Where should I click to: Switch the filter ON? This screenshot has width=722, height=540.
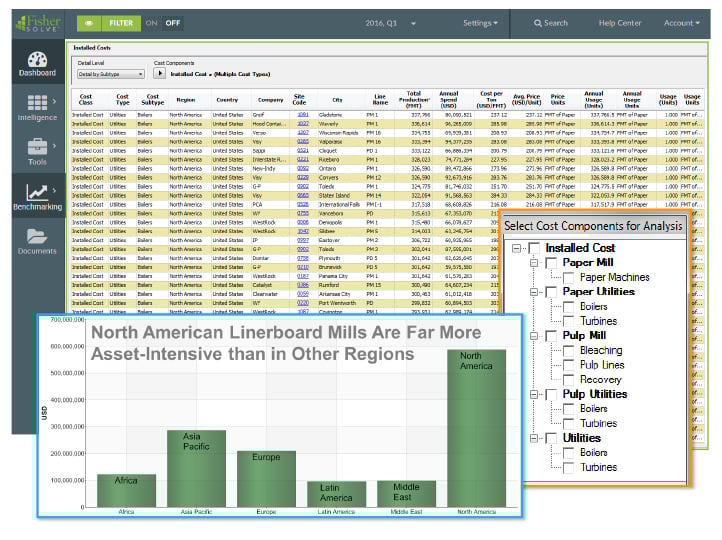151,23
